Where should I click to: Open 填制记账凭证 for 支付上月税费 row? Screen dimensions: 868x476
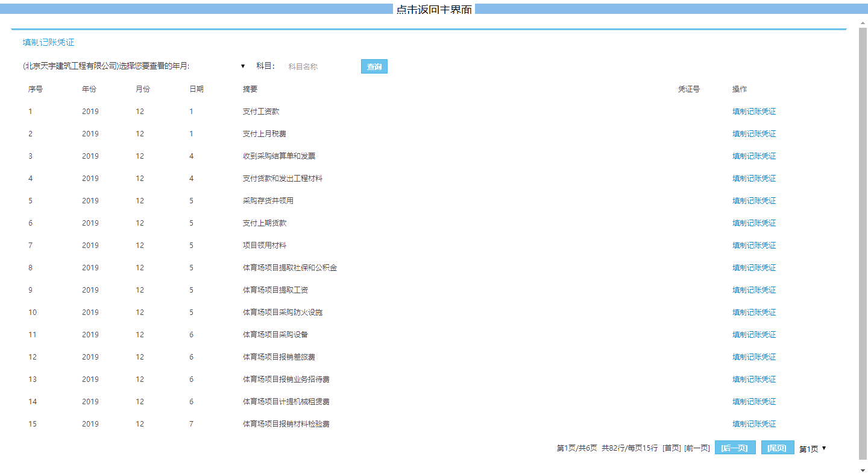click(753, 134)
